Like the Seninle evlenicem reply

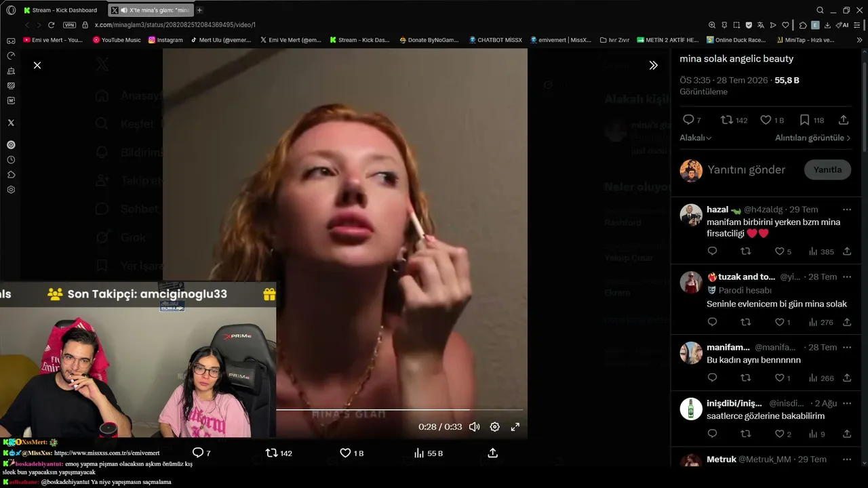pos(780,323)
